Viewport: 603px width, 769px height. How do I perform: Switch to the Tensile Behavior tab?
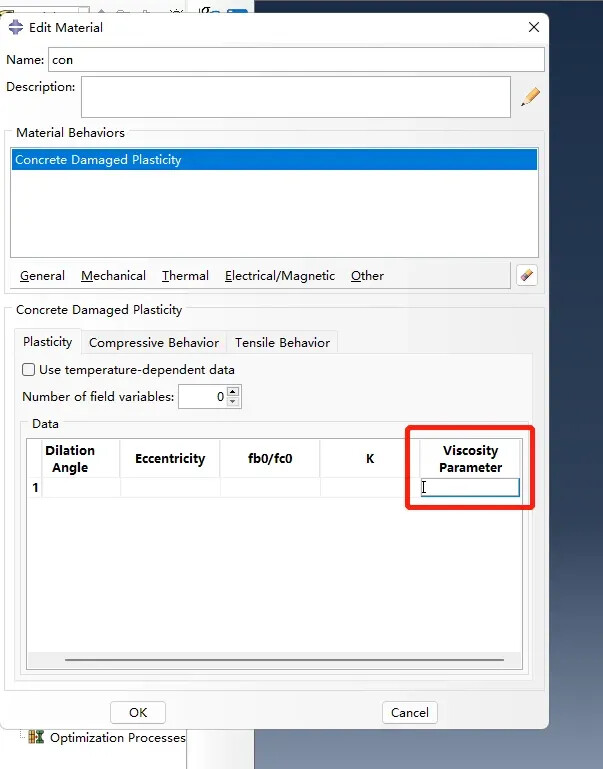pyautogui.click(x=282, y=343)
